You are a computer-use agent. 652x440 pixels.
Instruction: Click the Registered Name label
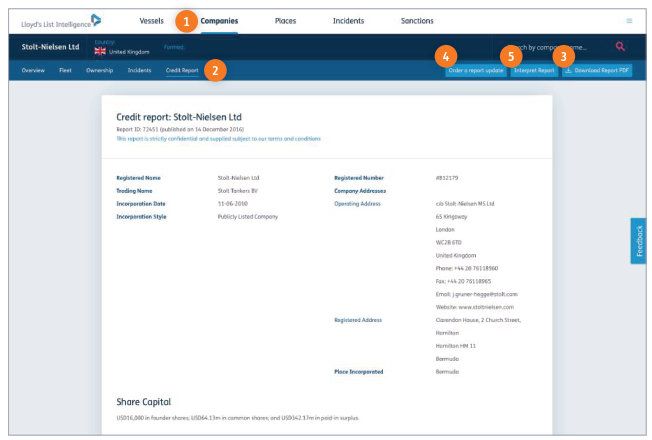pyautogui.click(x=138, y=178)
